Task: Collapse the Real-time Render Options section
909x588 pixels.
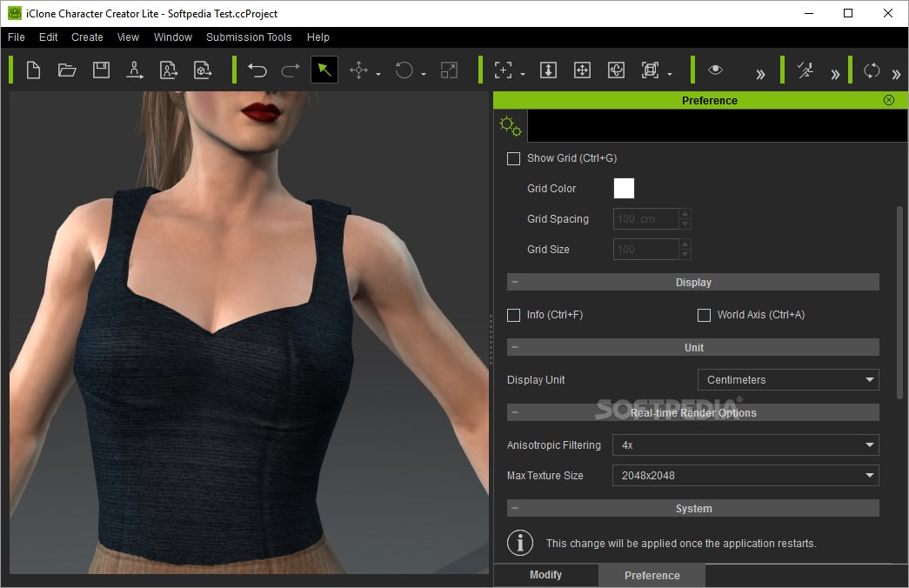Action: (x=515, y=413)
